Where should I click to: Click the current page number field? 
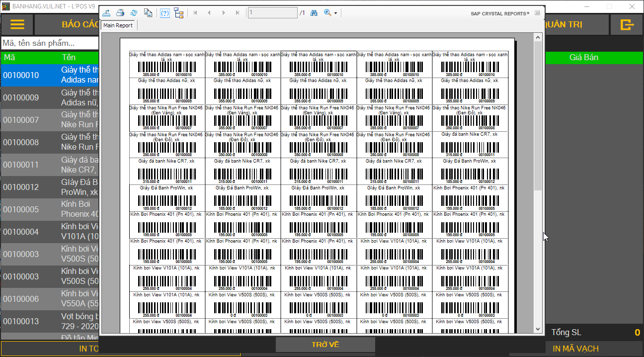tap(272, 13)
